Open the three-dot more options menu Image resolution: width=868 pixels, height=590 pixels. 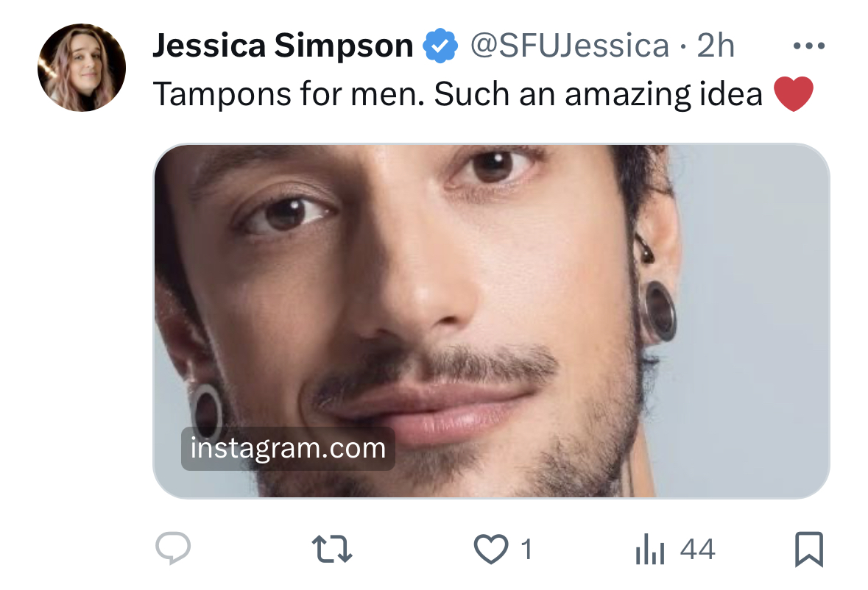pyautogui.click(x=809, y=46)
